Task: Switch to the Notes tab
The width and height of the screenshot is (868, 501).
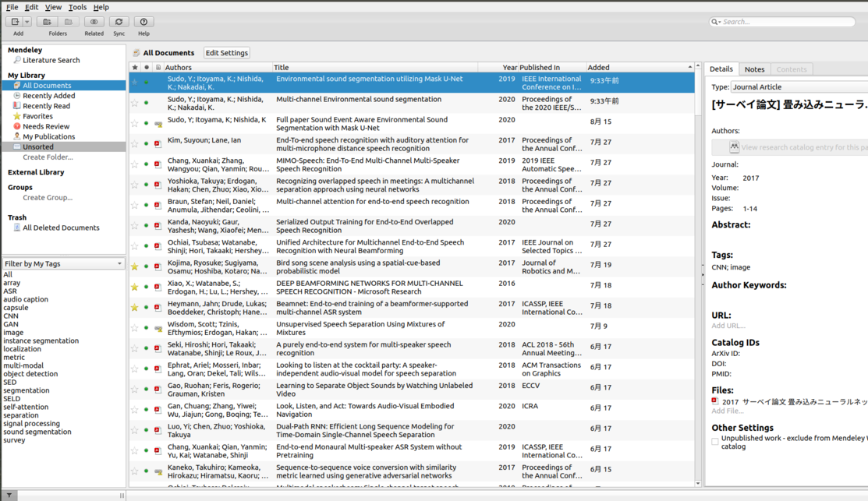Action: [x=754, y=69]
